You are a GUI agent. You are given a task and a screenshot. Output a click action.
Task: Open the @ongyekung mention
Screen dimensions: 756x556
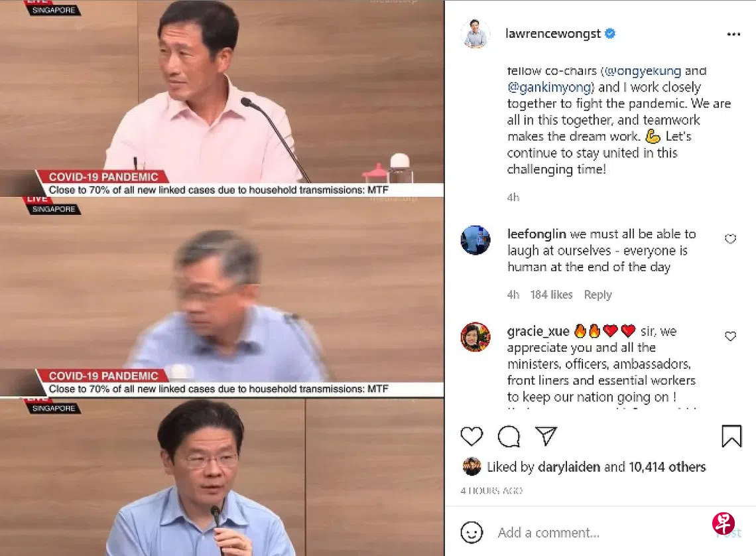643,71
